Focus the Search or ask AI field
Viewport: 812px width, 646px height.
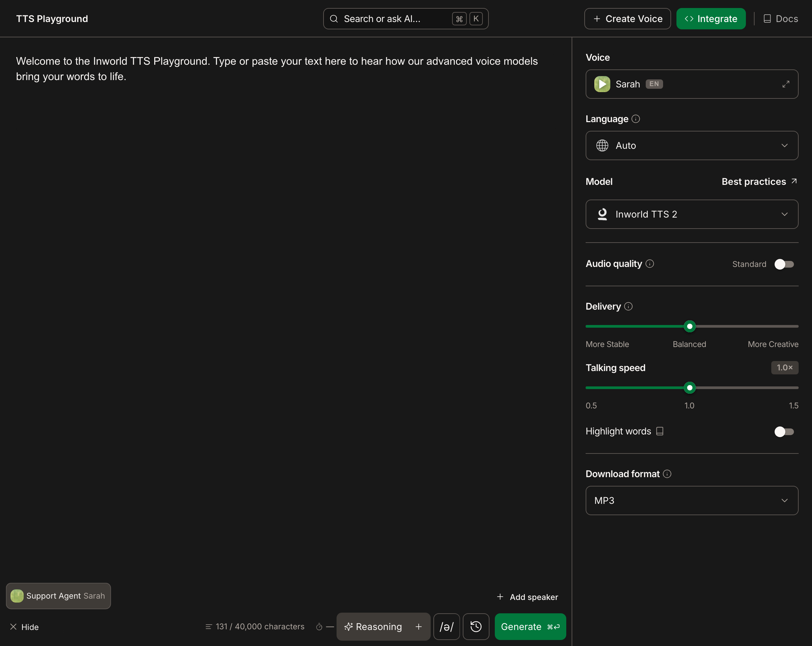[406, 19]
